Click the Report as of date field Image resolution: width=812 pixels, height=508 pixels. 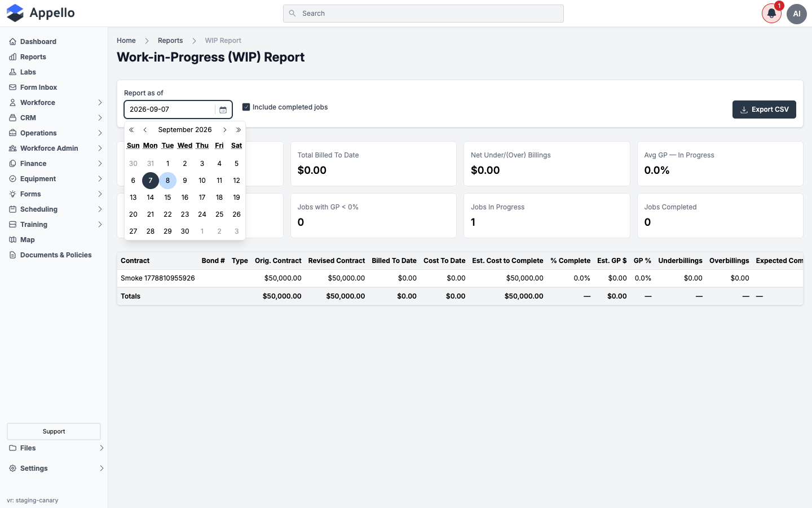point(178,110)
